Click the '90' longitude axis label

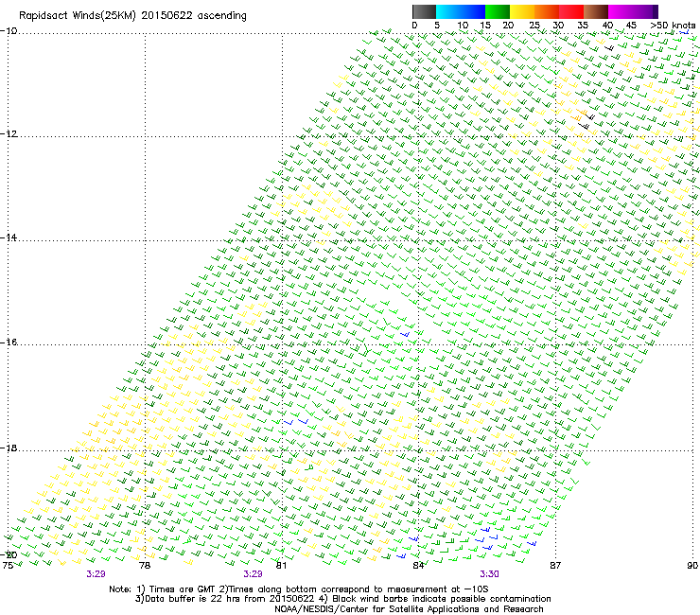692,566
